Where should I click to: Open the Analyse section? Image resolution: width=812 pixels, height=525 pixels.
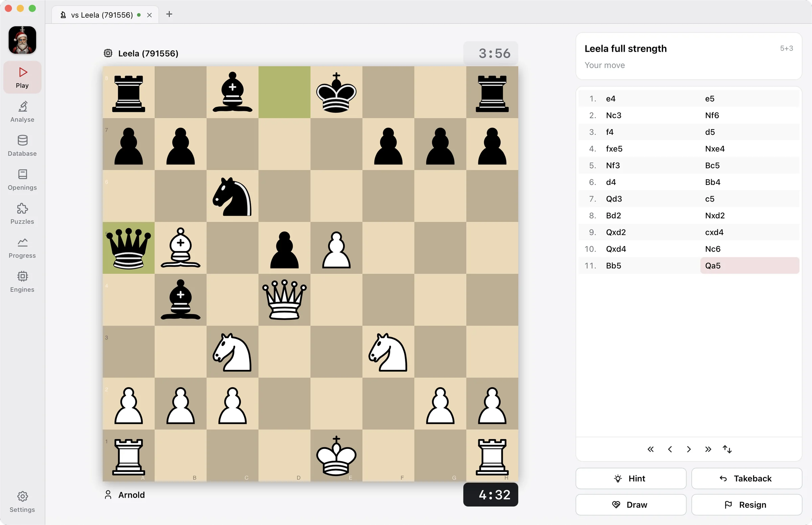(22, 112)
